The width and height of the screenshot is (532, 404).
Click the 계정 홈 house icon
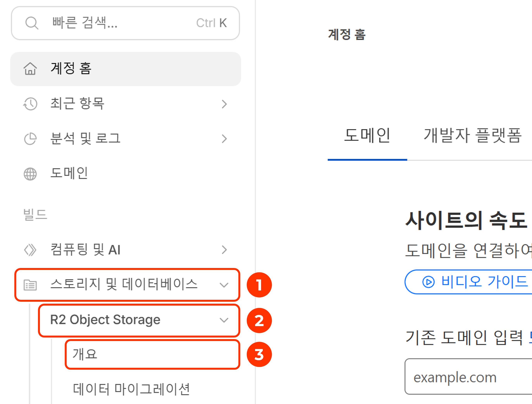tap(30, 69)
